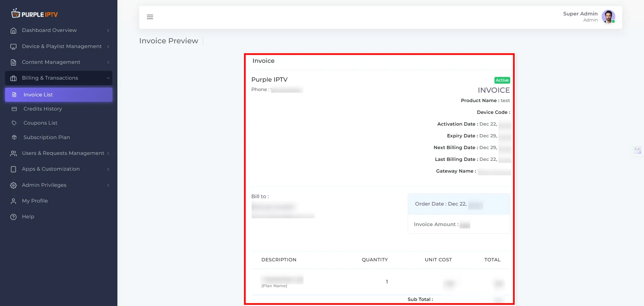Go to Credits History
Image resolution: width=644 pixels, height=306 pixels.
click(59, 109)
